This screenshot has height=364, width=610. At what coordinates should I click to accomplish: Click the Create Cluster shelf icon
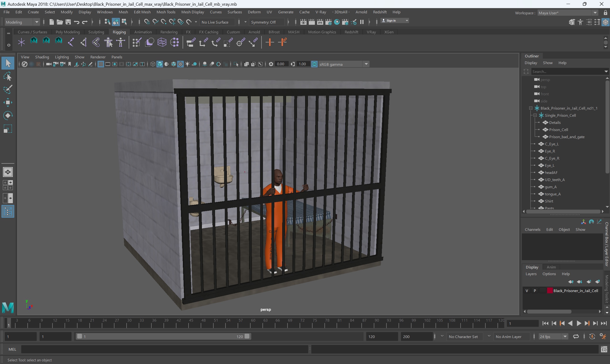(x=174, y=42)
